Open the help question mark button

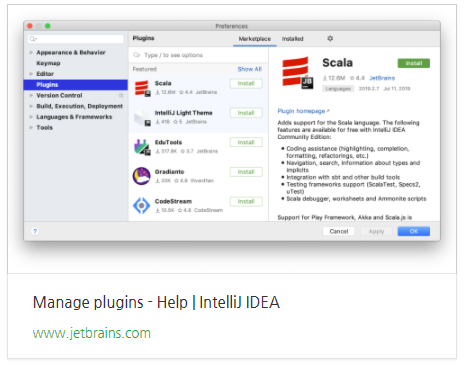(x=35, y=231)
